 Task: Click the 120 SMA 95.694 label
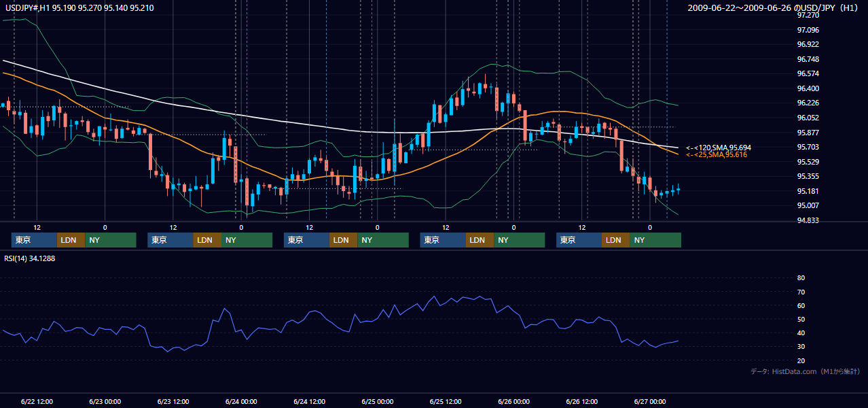[x=719, y=148]
